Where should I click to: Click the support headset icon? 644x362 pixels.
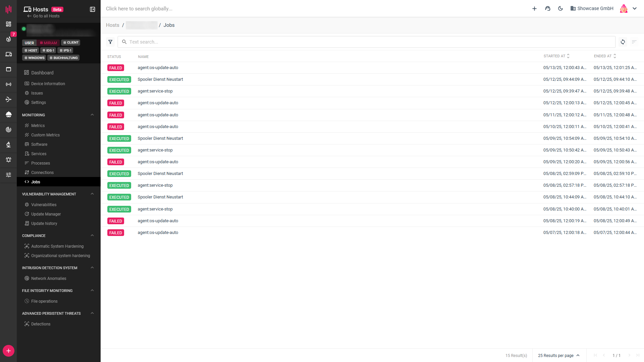[547, 9]
